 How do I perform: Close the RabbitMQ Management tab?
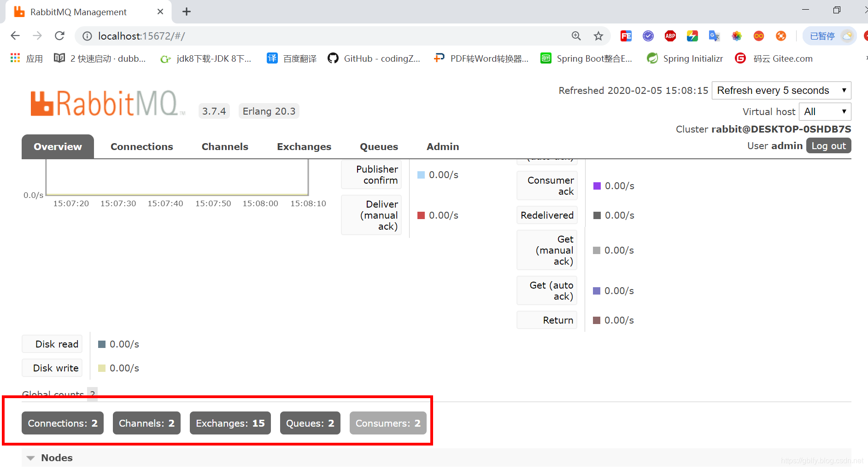click(x=160, y=12)
